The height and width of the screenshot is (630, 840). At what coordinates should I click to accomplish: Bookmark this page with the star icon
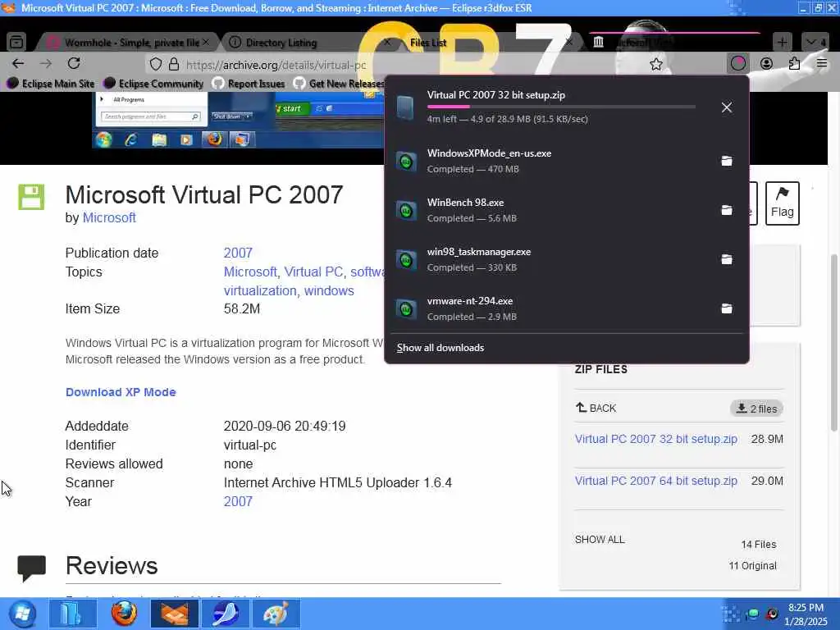point(655,64)
